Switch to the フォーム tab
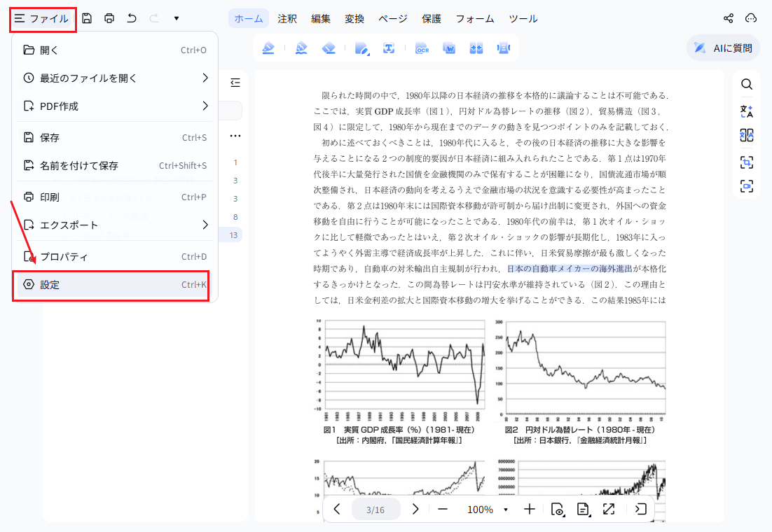This screenshot has width=772, height=532. (x=475, y=19)
